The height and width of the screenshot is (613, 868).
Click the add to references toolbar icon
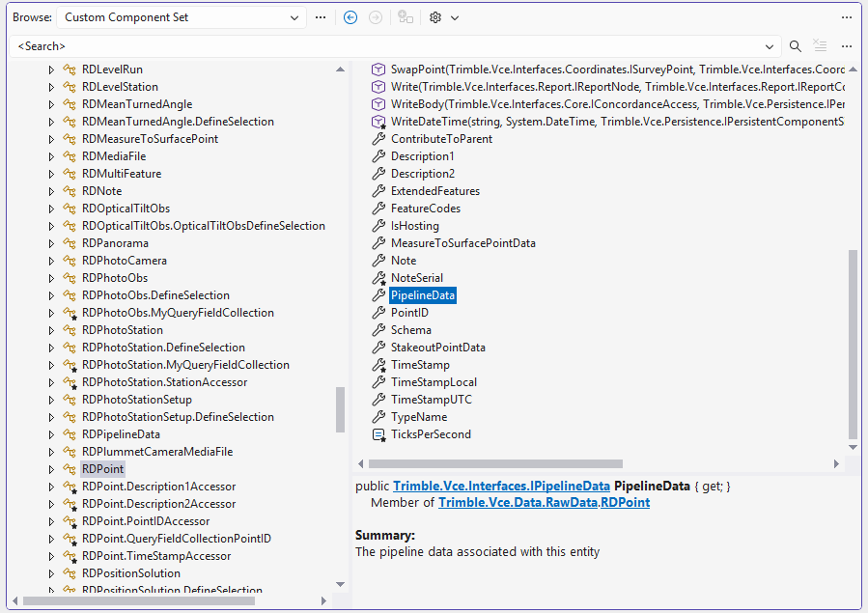tap(406, 17)
